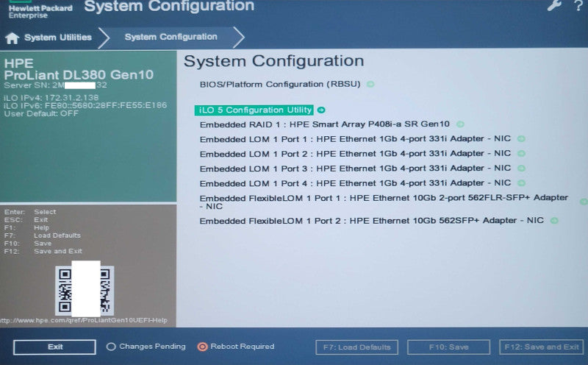Viewport: 588px width, 365px height.
Task: Click arrow icon next to BIOS/Platform Configuration
Action: (x=370, y=84)
